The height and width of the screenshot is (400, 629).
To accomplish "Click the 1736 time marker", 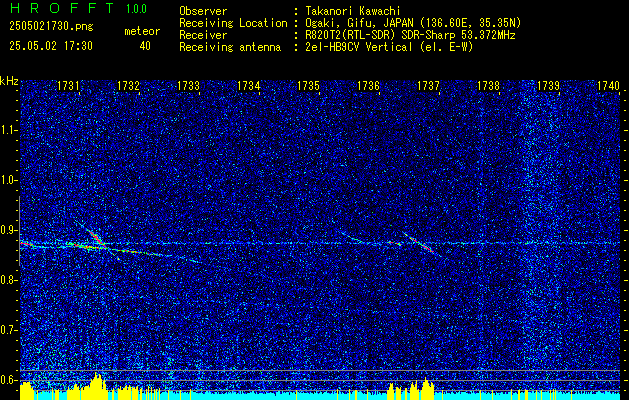I will (369, 86).
